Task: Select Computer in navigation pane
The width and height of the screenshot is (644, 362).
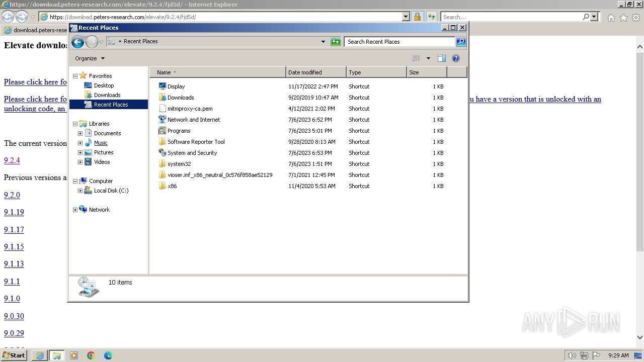Action: point(101,181)
